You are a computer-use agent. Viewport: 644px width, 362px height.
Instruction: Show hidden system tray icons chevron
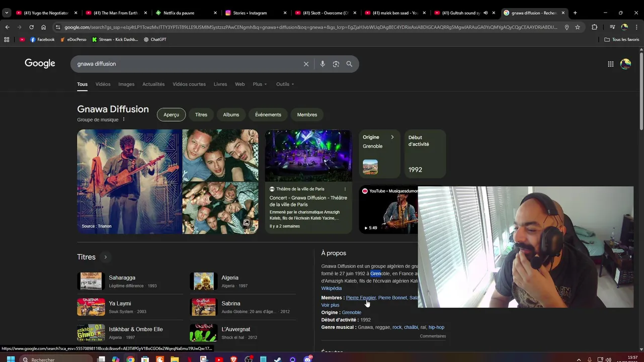[x=579, y=359]
